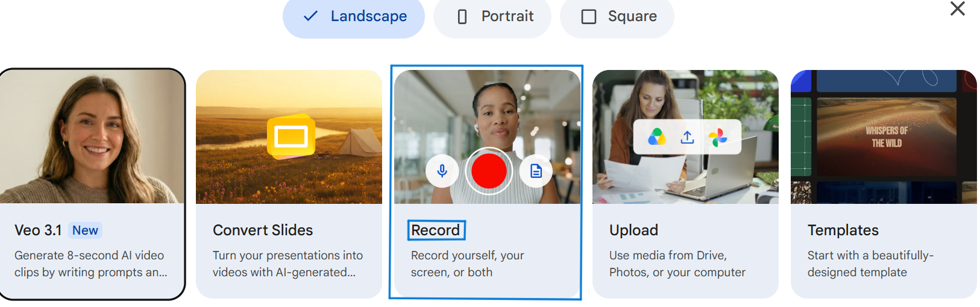Open the Veo 3.1 card
The width and height of the screenshot is (980, 307).
pos(92,184)
